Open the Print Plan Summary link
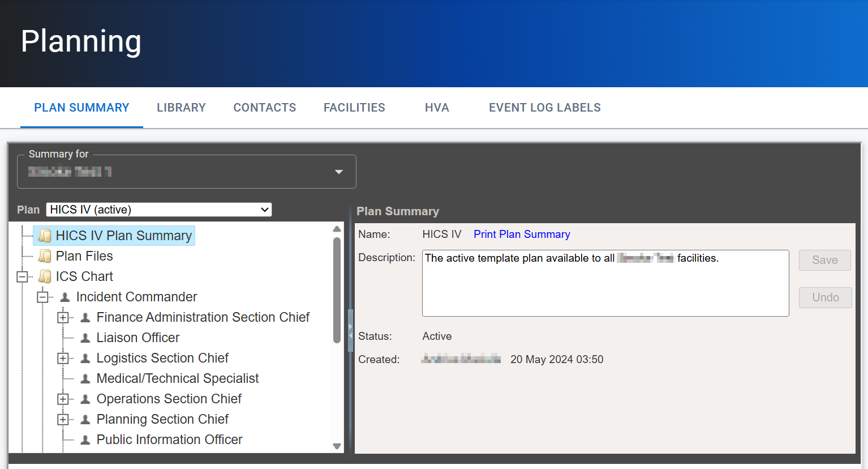The image size is (868, 469). [x=521, y=234]
